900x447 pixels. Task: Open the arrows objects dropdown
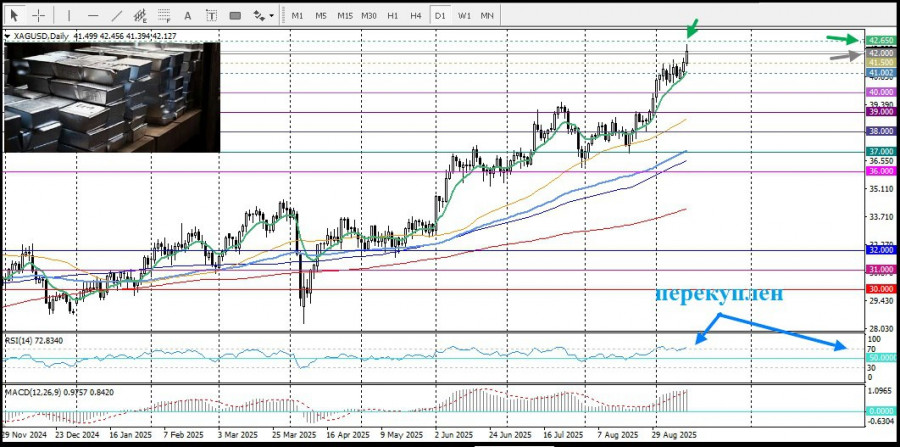(264, 15)
